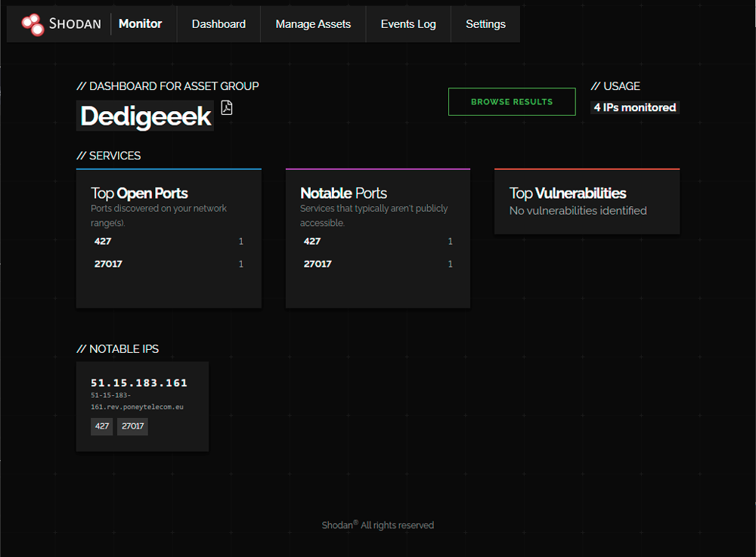Click the Top Open Ports heading
The image size is (756, 557).
point(139,193)
